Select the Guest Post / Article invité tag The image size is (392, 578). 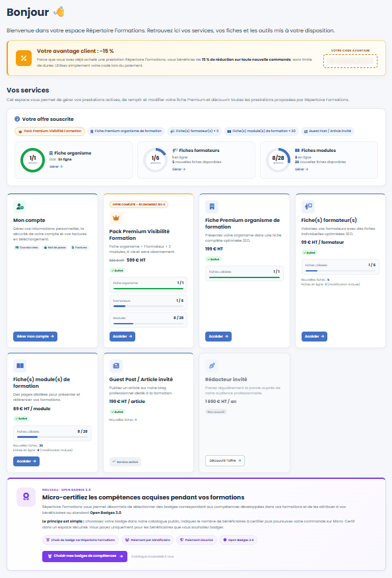pyautogui.click(x=327, y=131)
